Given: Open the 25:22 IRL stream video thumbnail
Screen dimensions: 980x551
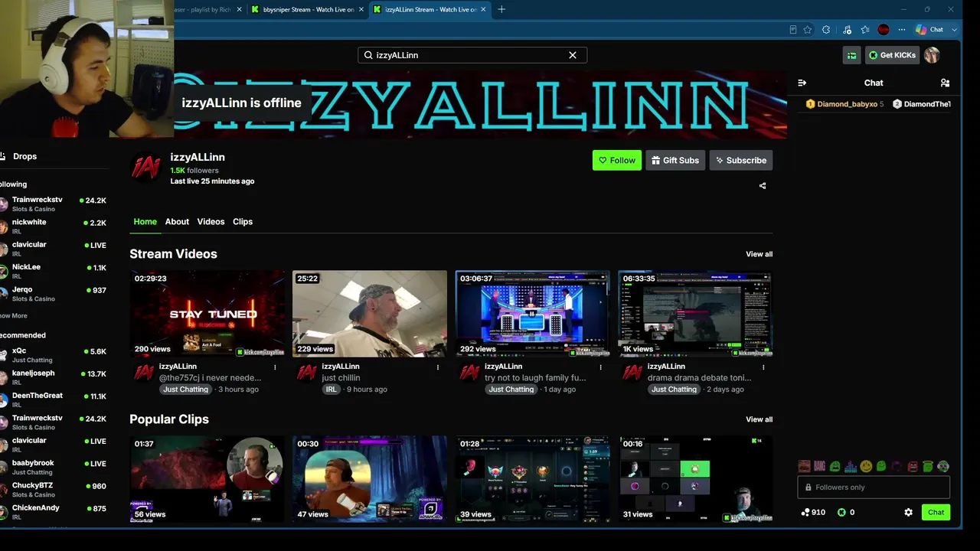Looking at the screenshot, I should tap(370, 314).
